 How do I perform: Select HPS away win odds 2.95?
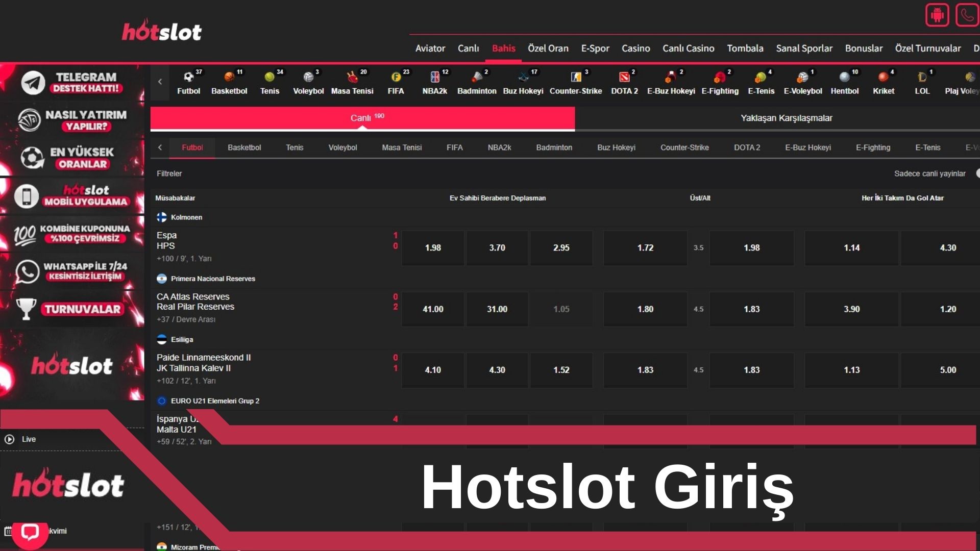point(561,248)
